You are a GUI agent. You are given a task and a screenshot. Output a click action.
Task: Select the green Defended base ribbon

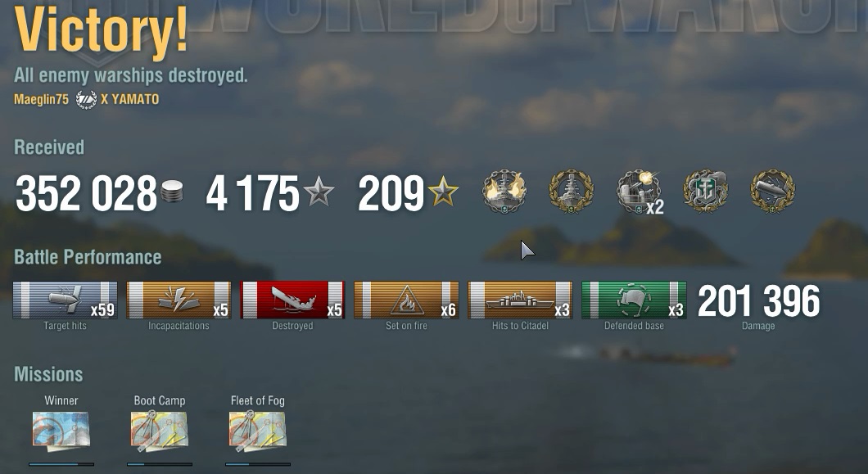coord(634,300)
